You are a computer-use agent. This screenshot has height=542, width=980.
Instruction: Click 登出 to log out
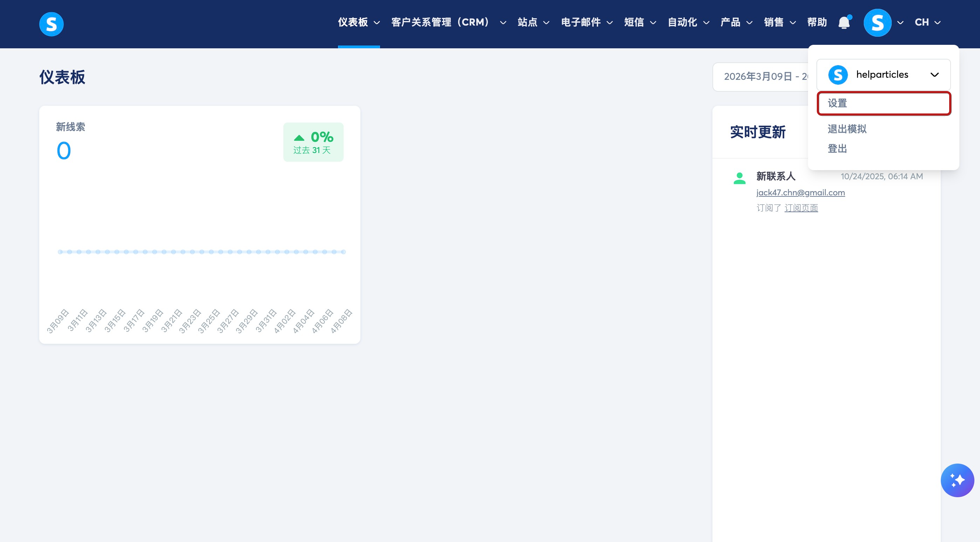837,149
